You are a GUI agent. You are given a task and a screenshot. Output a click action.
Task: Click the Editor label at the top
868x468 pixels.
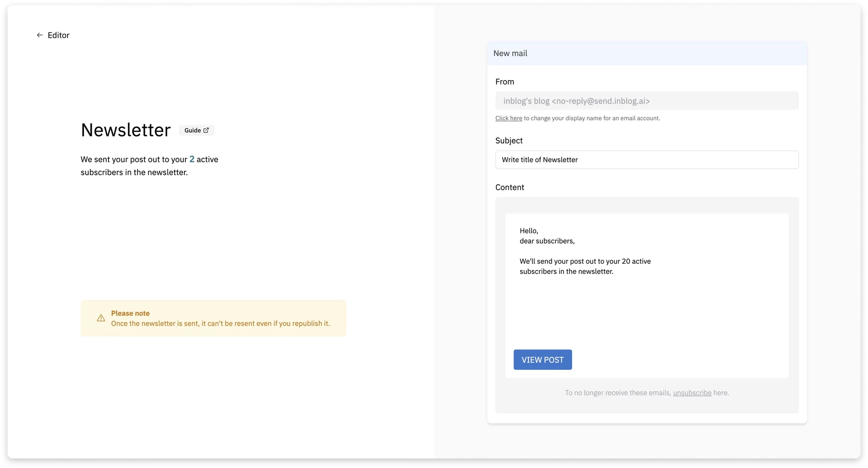click(x=59, y=35)
